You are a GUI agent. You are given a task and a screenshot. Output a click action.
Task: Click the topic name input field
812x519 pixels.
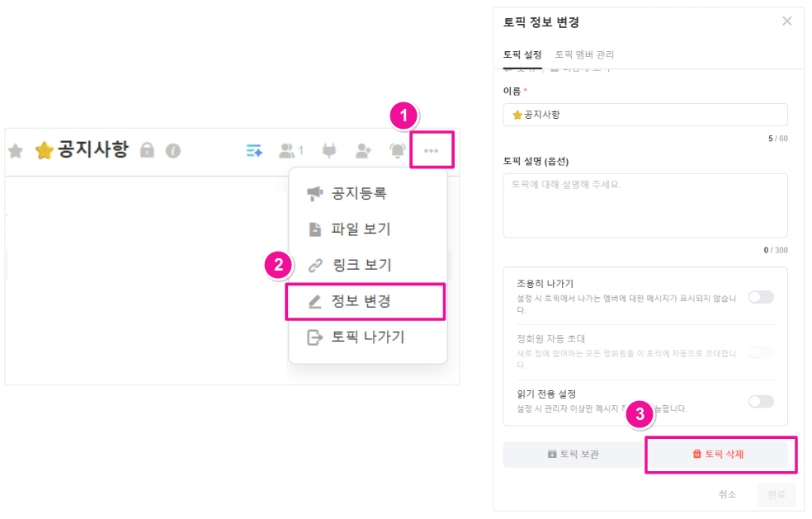pos(644,115)
